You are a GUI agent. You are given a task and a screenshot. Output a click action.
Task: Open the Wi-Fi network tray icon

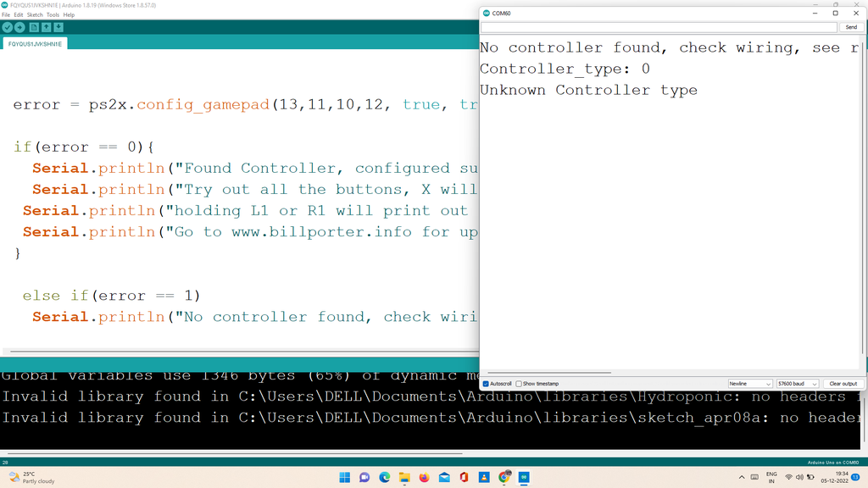(789, 478)
